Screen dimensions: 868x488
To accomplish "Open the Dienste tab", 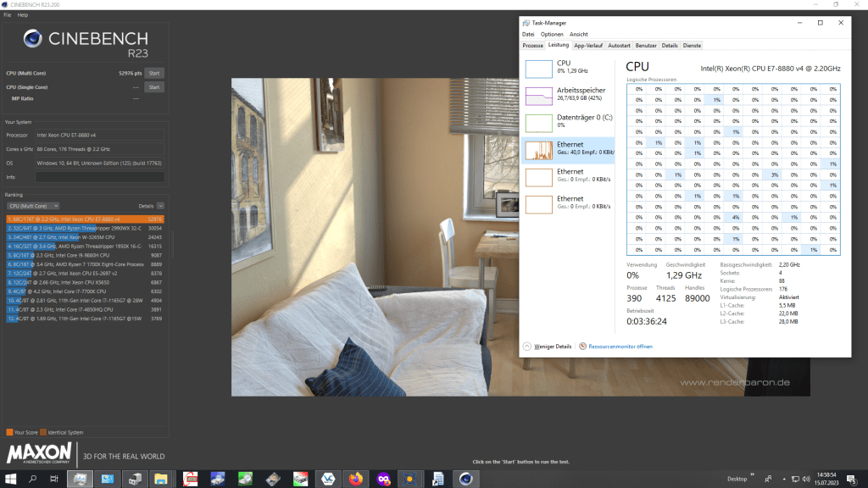I will pyautogui.click(x=692, y=46).
